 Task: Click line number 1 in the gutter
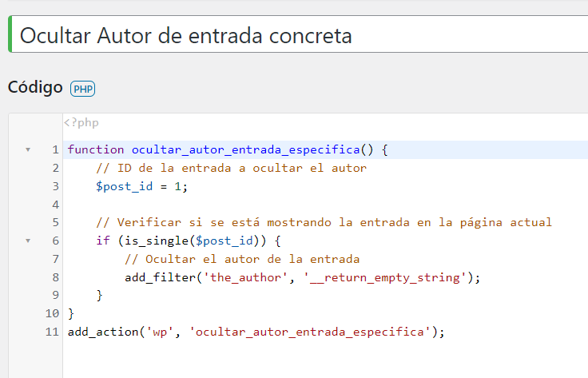55,149
